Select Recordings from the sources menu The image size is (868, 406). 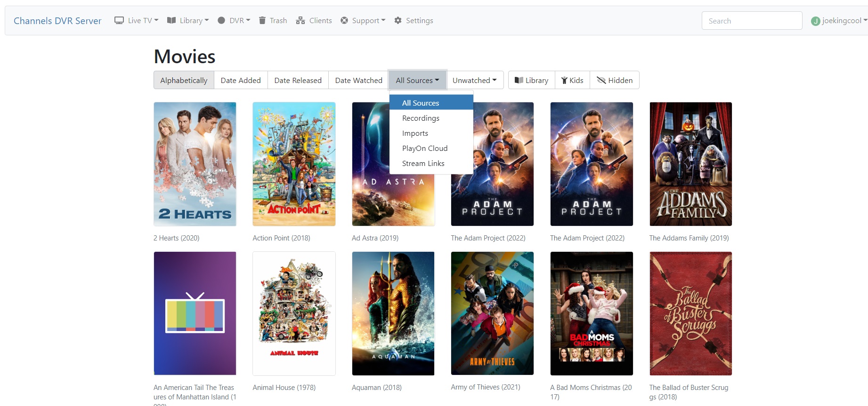(421, 118)
